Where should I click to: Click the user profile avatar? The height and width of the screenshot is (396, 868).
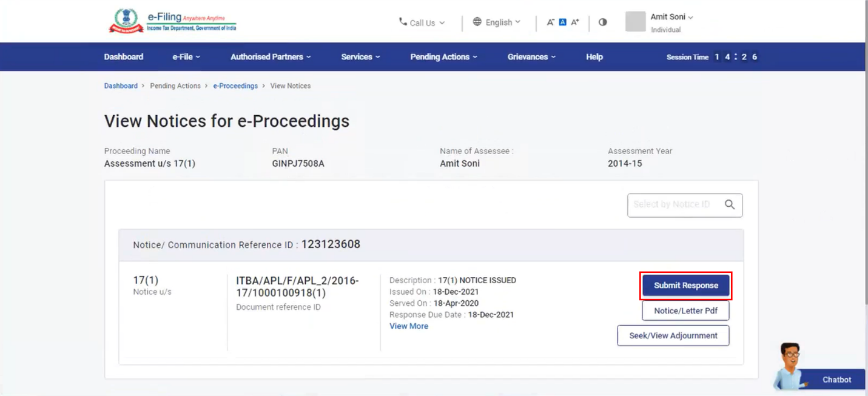click(x=635, y=22)
